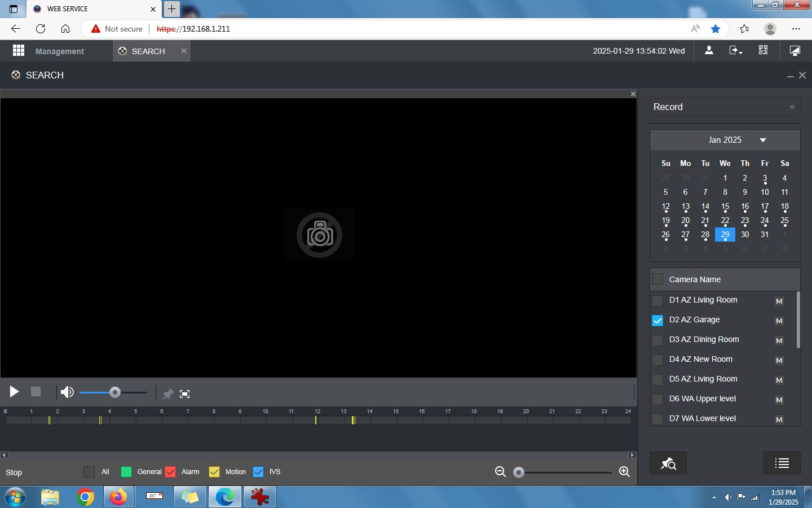
Task: Toggle the Motion record type checkbox
Action: point(214,472)
